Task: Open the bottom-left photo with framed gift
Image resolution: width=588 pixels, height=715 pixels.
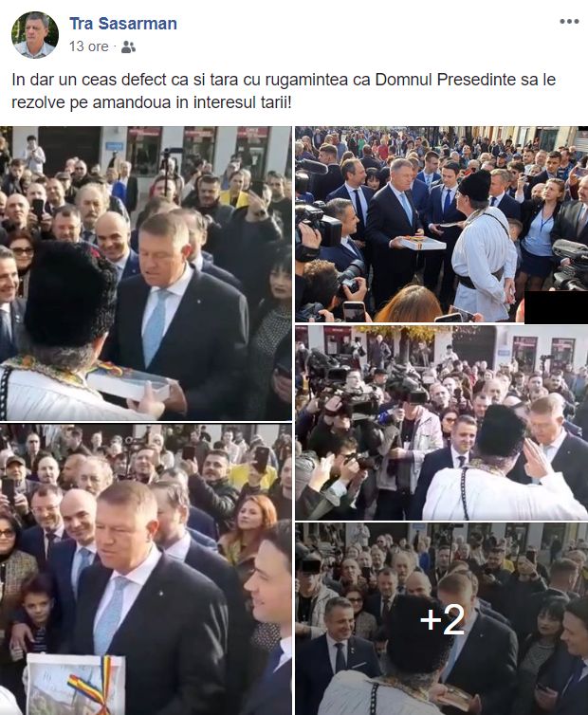Action: click(x=146, y=569)
